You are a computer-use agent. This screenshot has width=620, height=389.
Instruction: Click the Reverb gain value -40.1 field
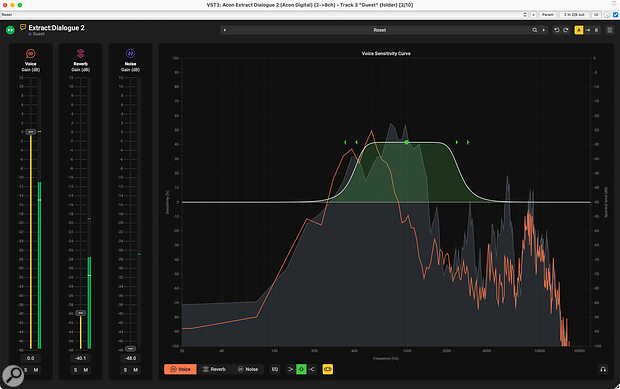80,358
